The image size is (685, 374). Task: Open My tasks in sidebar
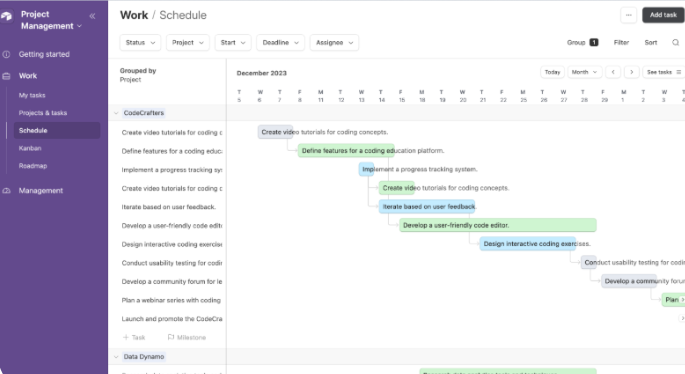(32, 95)
